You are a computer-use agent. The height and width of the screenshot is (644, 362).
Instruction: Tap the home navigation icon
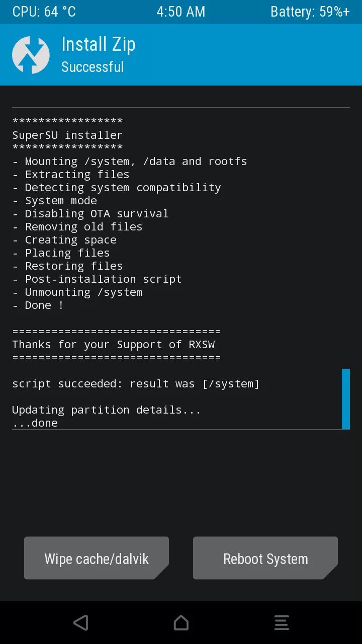tap(181, 623)
